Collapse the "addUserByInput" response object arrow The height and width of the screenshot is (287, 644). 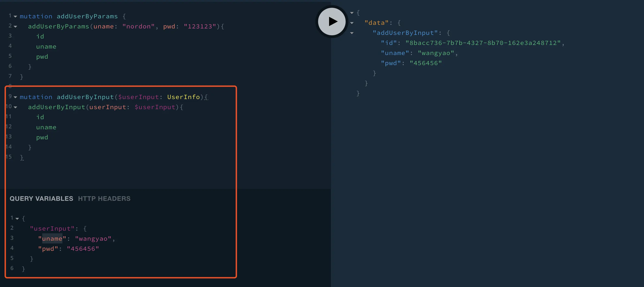pos(352,33)
